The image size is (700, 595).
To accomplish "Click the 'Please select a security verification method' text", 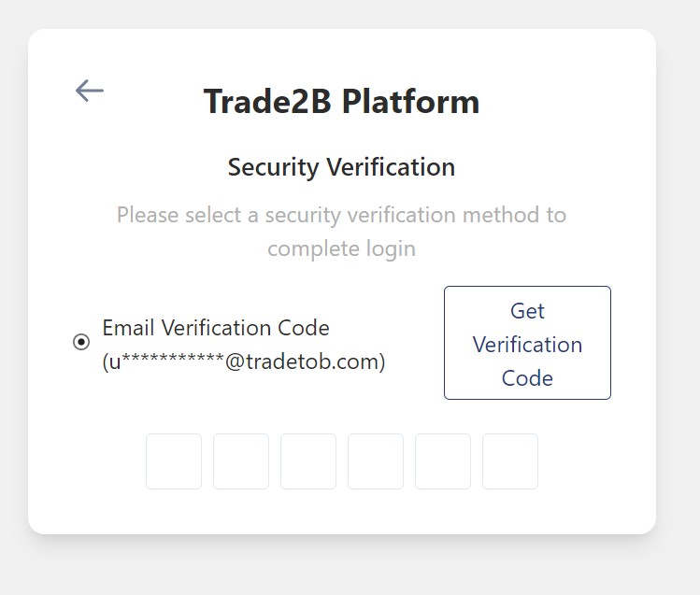I will [341, 215].
